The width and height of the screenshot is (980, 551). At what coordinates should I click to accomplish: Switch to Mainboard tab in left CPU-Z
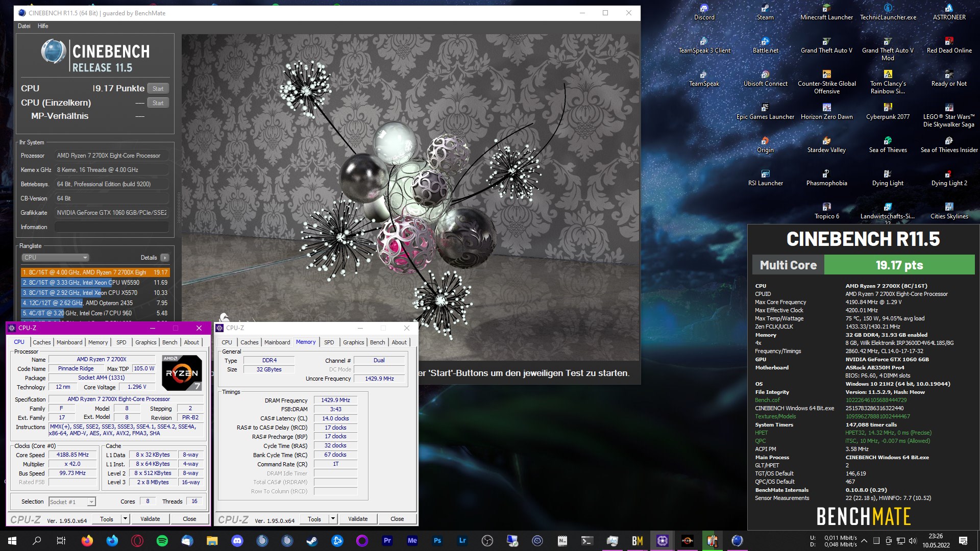click(x=69, y=342)
